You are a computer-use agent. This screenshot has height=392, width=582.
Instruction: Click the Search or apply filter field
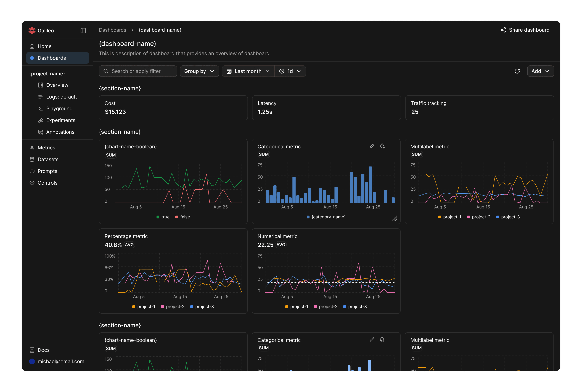[138, 71]
